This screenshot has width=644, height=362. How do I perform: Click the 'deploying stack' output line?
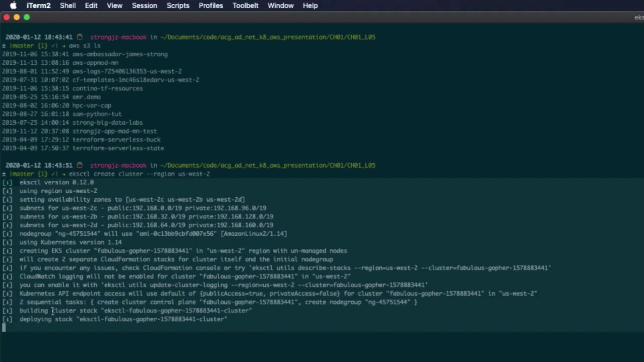click(x=123, y=319)
